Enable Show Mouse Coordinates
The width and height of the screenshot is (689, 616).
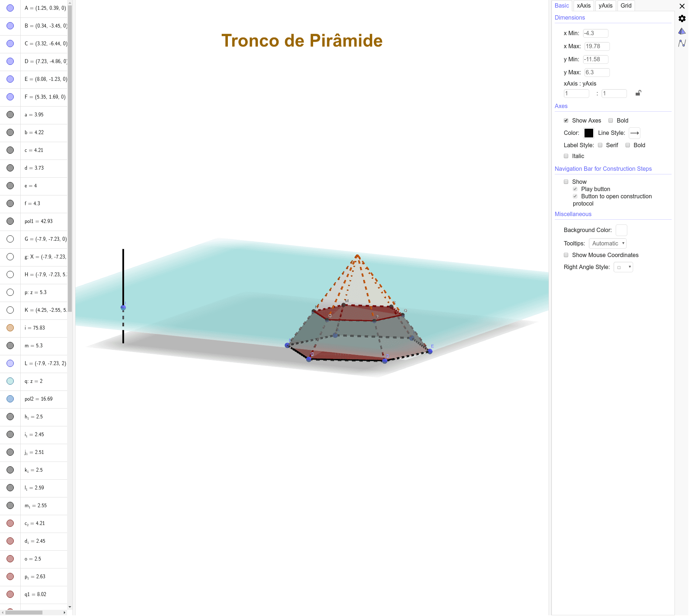coord(566,255)
